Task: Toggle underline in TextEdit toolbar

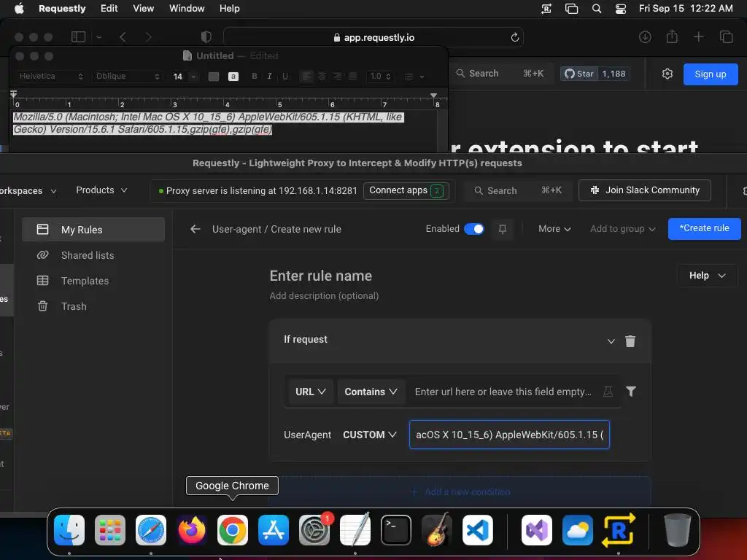Action: [x=285, y=76]
